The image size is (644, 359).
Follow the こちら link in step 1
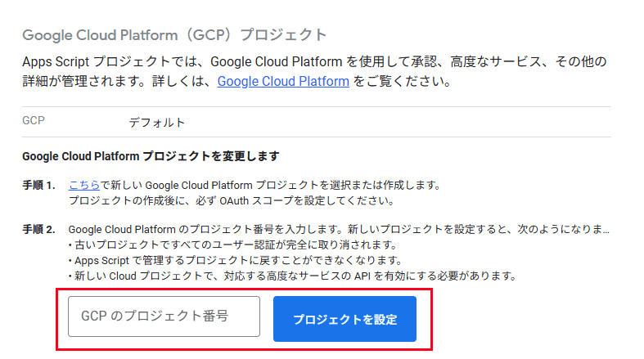click(84, 185)
